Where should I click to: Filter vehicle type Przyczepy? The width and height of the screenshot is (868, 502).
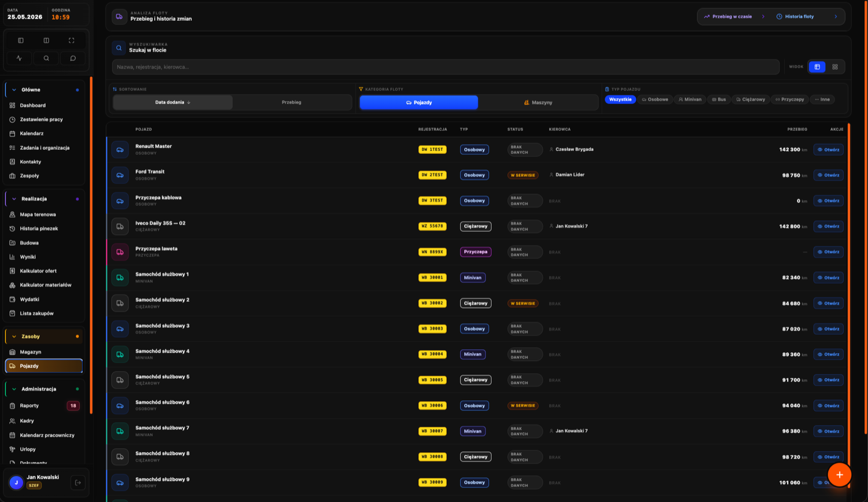pyautogui.click(x=790, y=99)
